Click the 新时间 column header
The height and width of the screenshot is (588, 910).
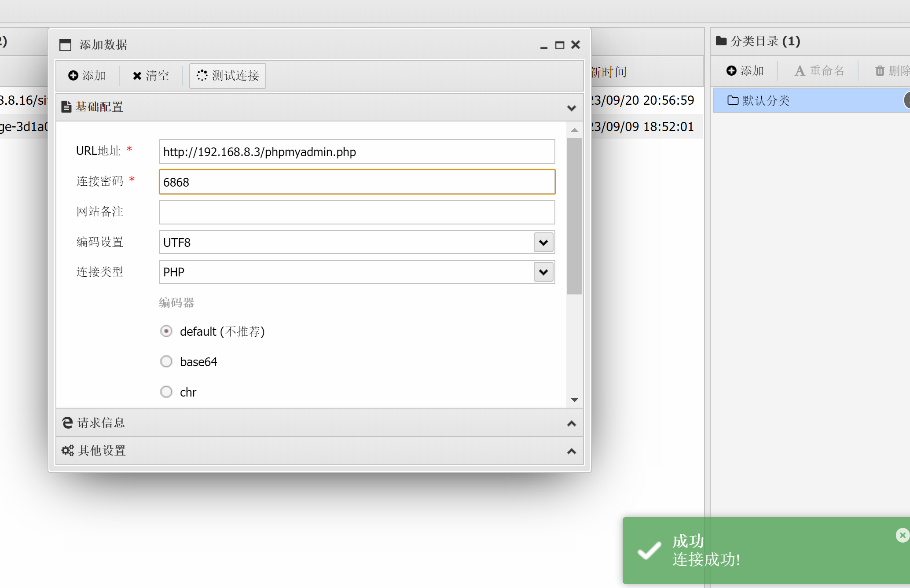click(609, 72)
